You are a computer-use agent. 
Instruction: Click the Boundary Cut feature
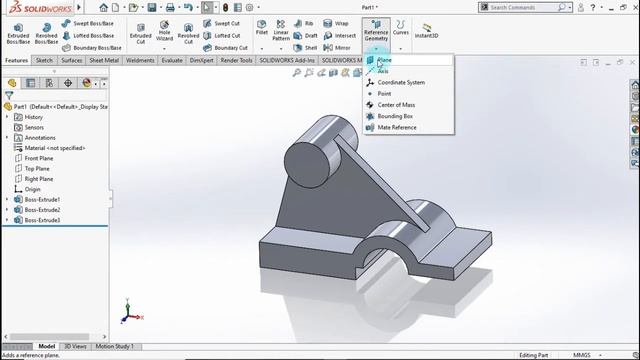coord(225,48)
